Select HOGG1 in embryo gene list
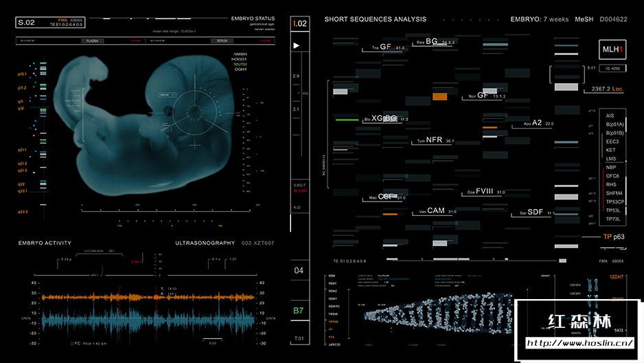This screenshot has height=363, width=644. (240, 59)
